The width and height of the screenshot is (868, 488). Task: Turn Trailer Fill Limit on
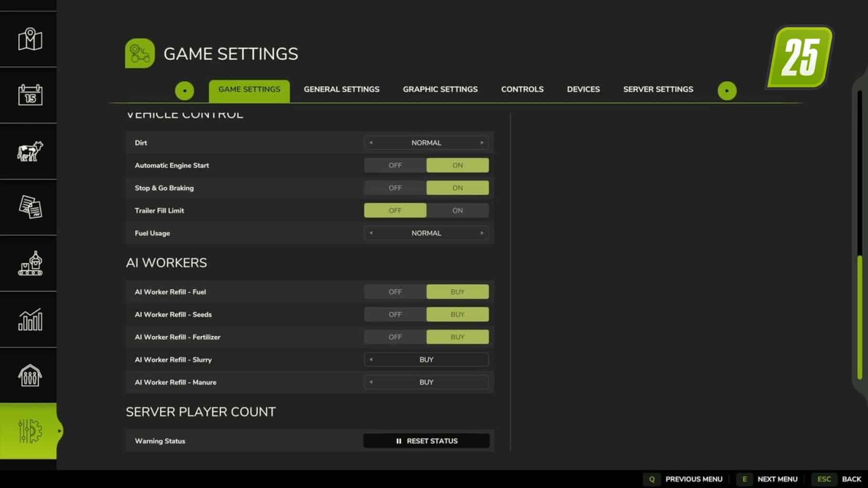(x=457, y=211)
